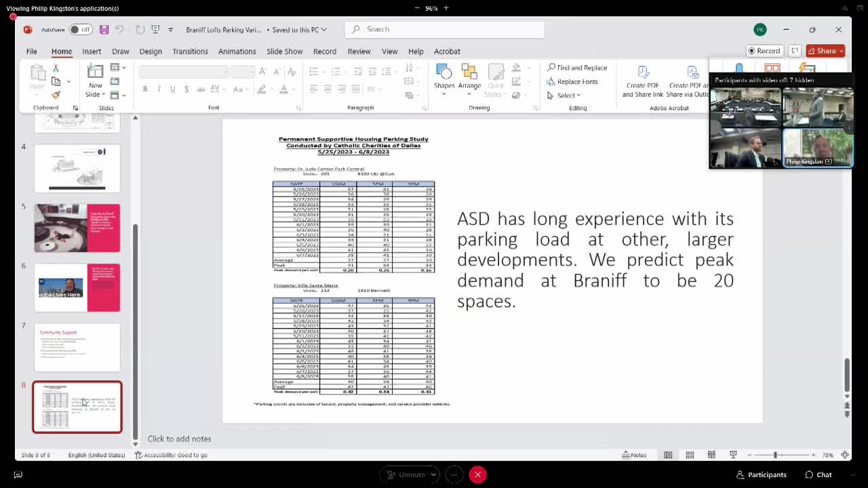Click the Copy icon
Image resolution: width=868 pixels, height=488 pixels.
click(x=56, y=81)
